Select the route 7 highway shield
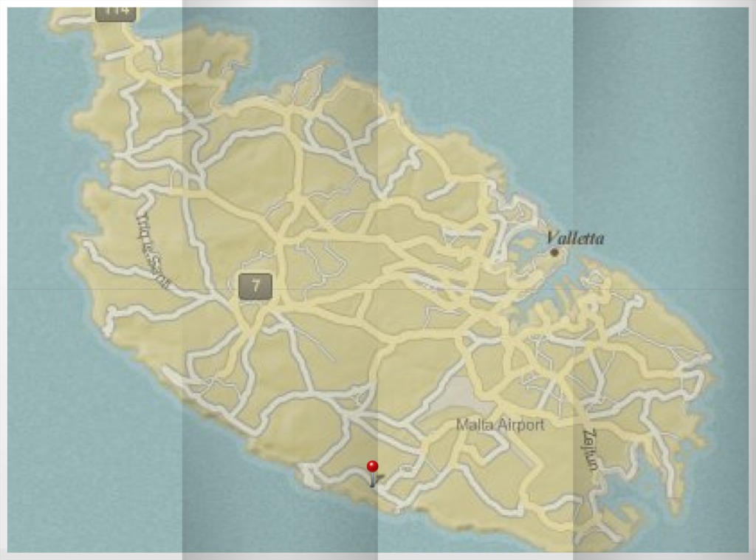756x560 pixels. (255, 287)
